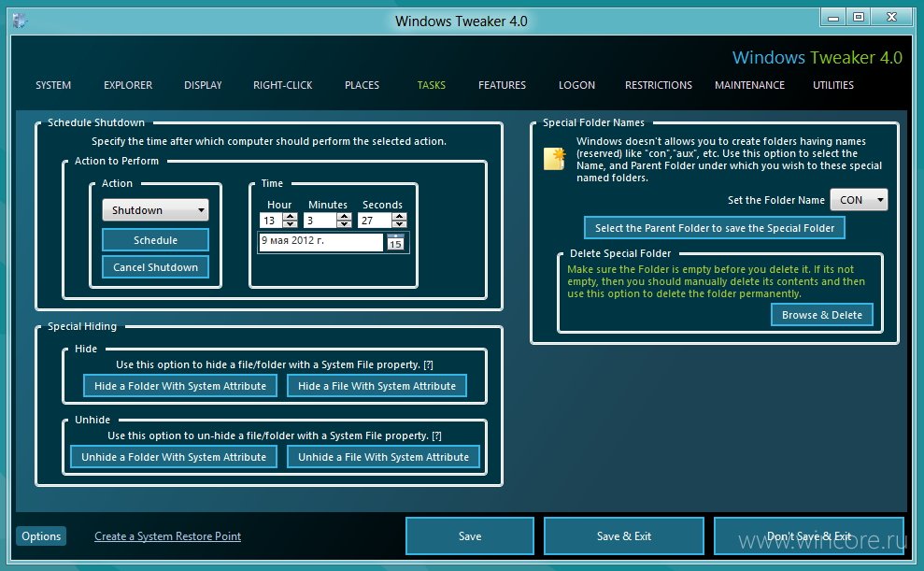This screenshot has height=571, width=924.
Task: Click Unhide a File With System Attribute
Action: [x=384, y=457]
